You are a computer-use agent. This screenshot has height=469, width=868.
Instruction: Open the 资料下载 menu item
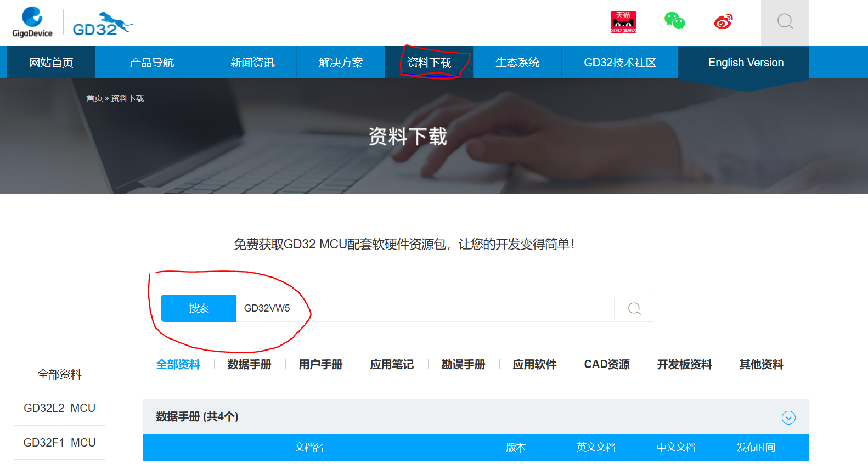tap(429, 63)
